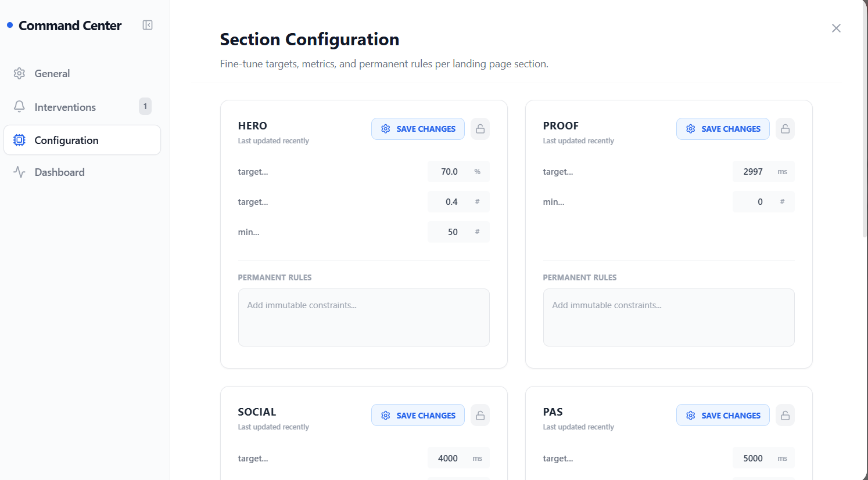Image resolution: width=868 pixels, height=480 pixels.
Task: Save changes for PAS section
Action: click(x=723, y=416)
